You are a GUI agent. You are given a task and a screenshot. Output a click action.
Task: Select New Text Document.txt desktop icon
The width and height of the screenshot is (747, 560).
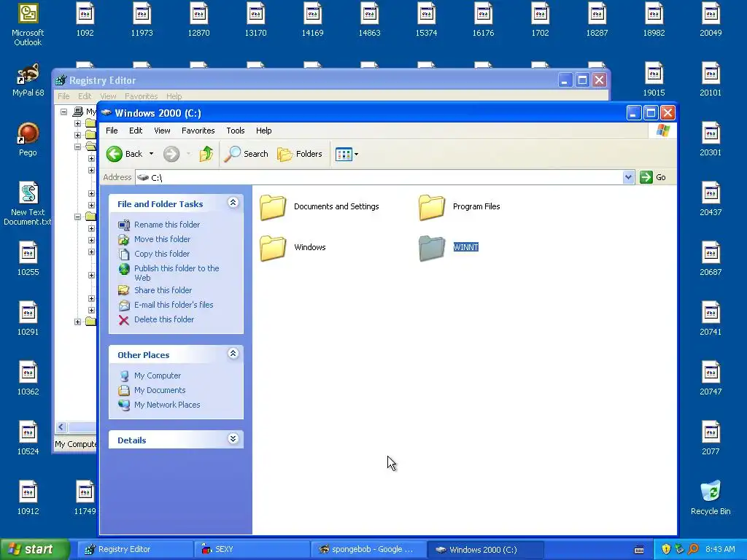pos(28,203)
